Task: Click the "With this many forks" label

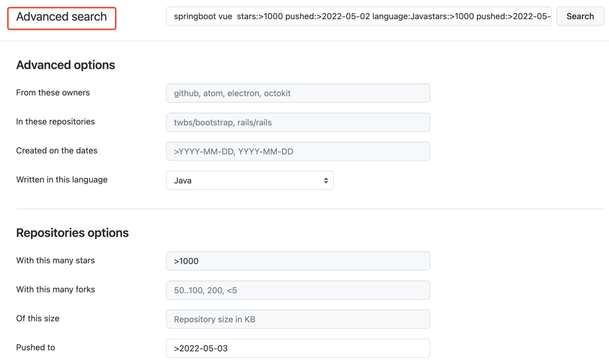Action: [x=55, y=290]
